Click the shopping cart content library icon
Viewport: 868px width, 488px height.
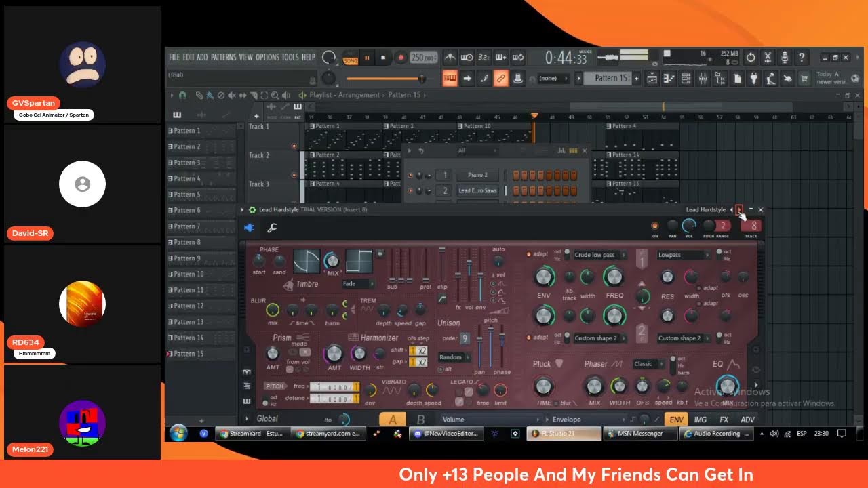[x=804, y=79]
